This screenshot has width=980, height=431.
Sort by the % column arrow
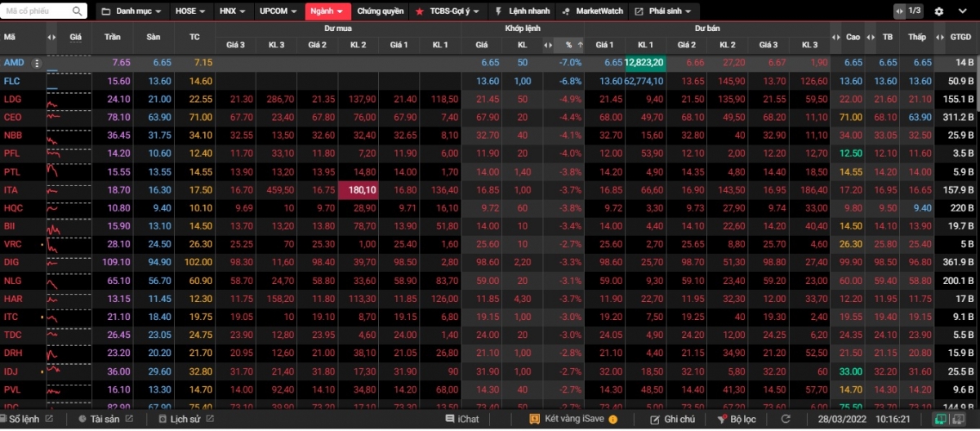point(581,44)
